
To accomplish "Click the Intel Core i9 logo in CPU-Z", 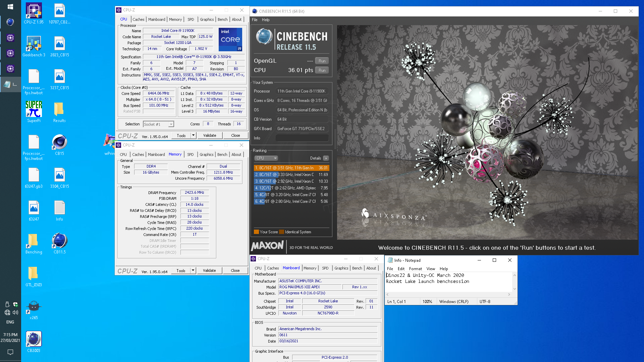I will pyautogui.click(x=230, y=40).
